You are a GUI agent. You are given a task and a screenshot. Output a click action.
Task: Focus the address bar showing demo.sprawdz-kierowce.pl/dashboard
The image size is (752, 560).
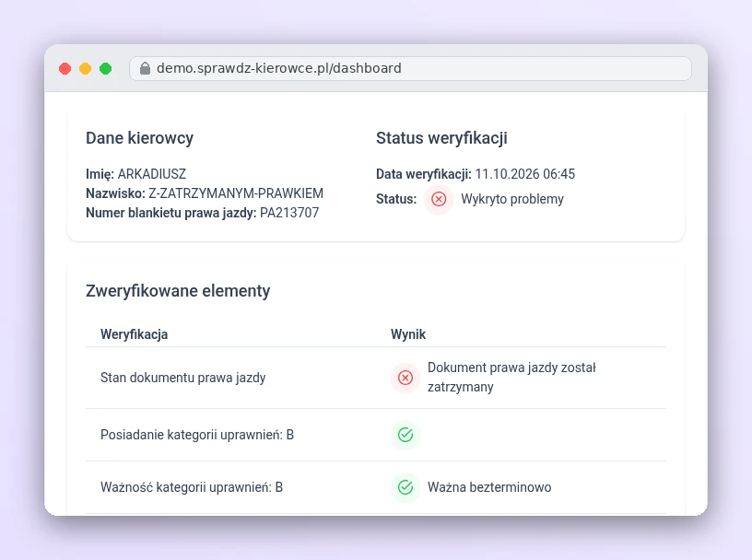coord(410,68)
